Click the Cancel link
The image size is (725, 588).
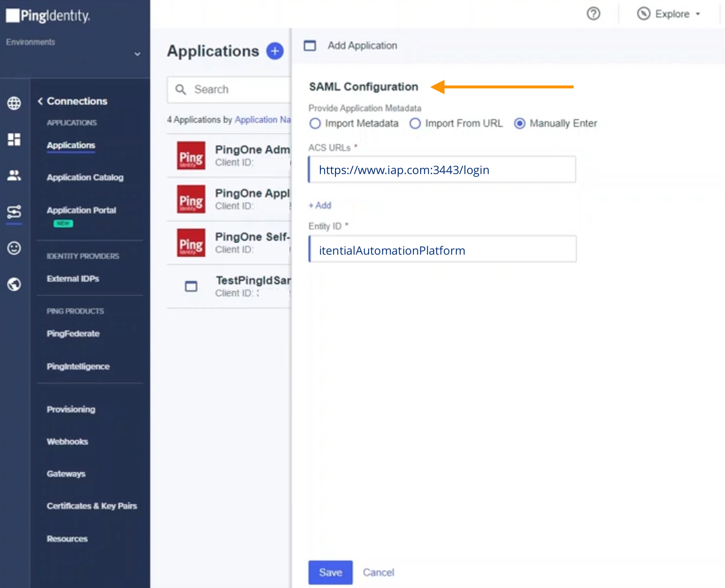pos(378,572)
